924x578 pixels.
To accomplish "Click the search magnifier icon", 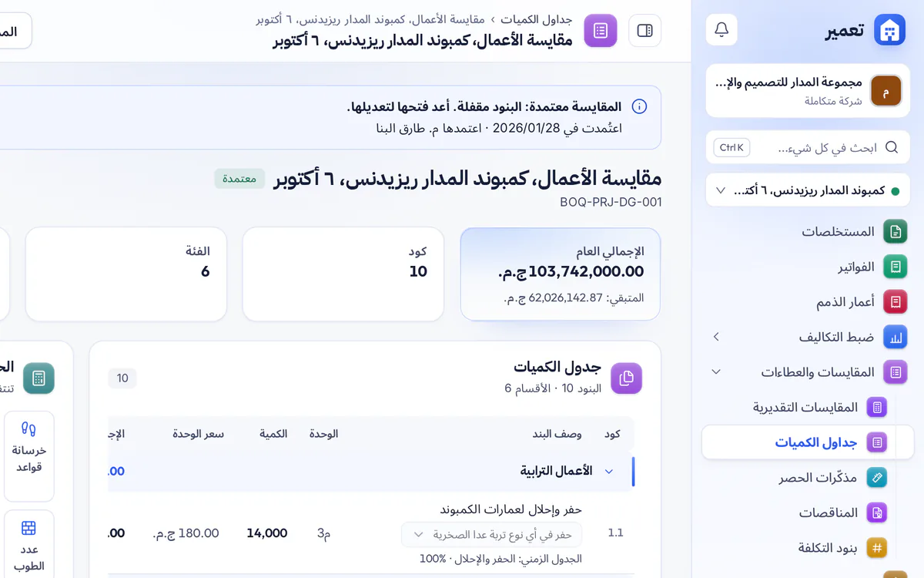I will [x=892, y=147].
